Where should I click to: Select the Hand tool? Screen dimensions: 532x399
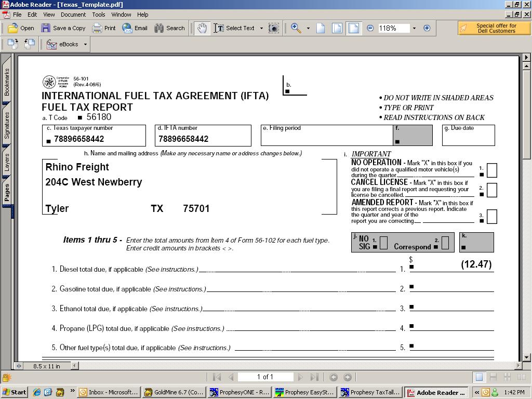pos(202,28)
